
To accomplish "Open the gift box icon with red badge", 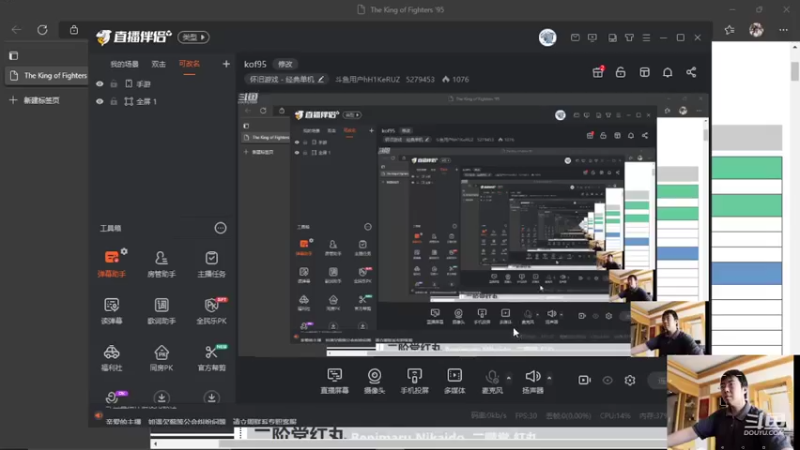I will [x=598, y=72].
